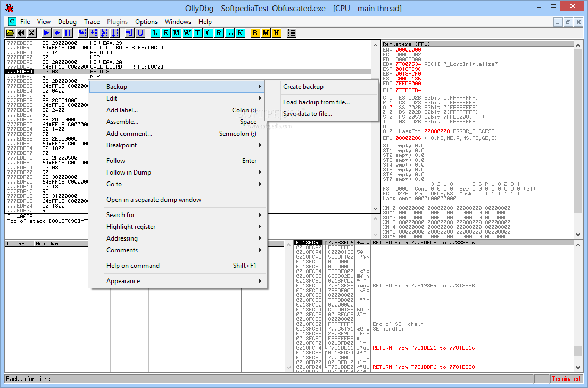Viewport: 588px width, 388px height.
Task: Open Executable modules E icon
Action: pos(165,33)
